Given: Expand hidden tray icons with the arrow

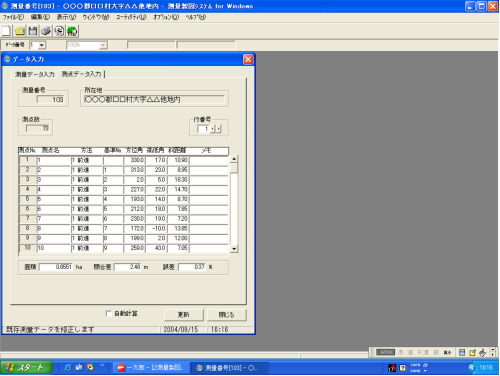Looking at the screenshot, I should pyautogui.click(x=472, y=367).
